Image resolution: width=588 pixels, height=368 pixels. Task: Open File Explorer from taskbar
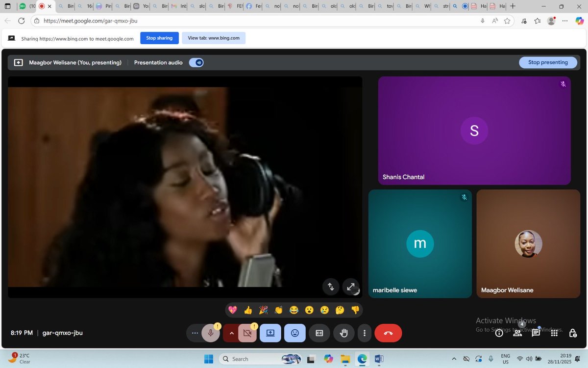pos(345,359)
